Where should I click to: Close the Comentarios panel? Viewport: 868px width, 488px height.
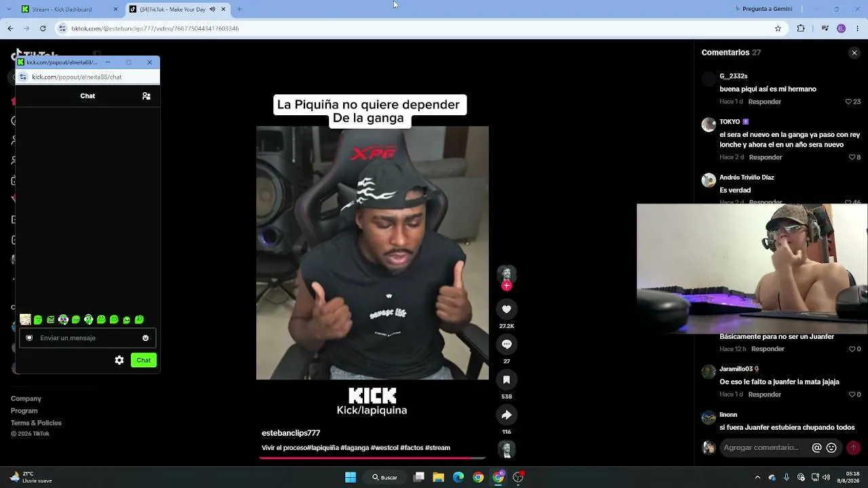click(854, 53)
